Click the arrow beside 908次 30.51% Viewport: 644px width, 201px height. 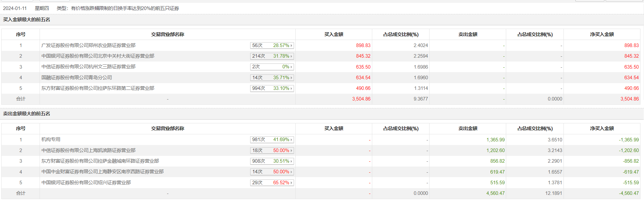(x=291, y=161)
